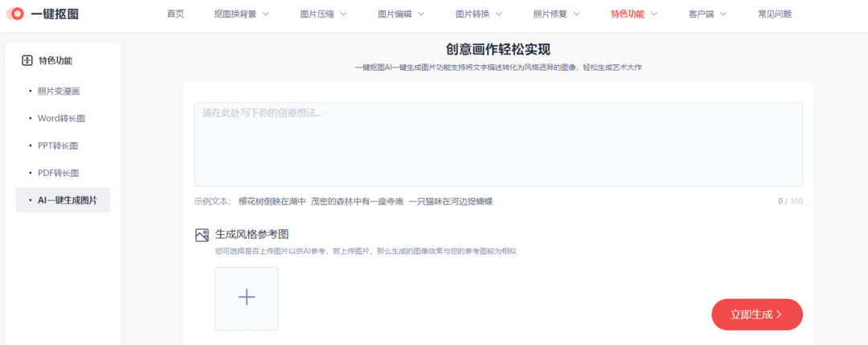Screen dimensions: 868x345
Task: Click the 特色功能 sidebar header icon
Action: pyautogui.click(x=27, y=61)
